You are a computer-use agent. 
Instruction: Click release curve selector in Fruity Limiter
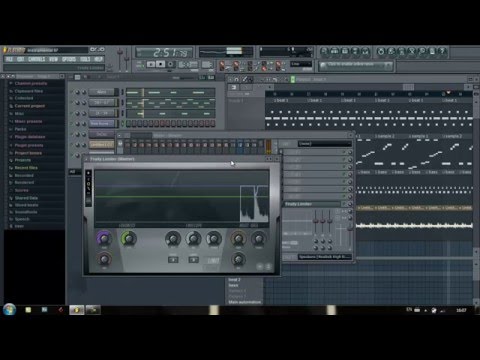tap(194, 260)
